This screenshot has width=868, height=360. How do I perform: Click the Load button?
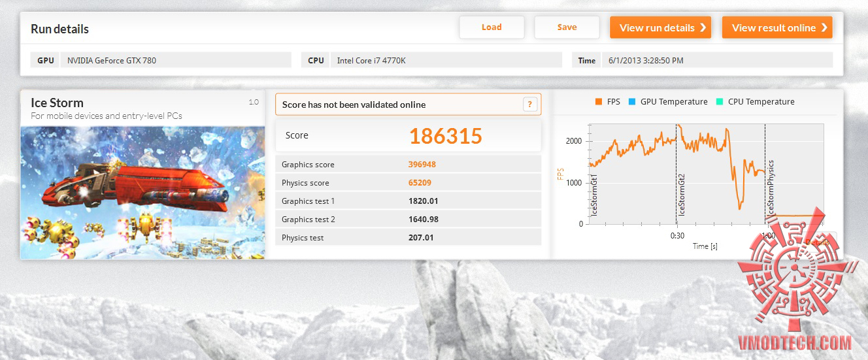tap(492, 27)
